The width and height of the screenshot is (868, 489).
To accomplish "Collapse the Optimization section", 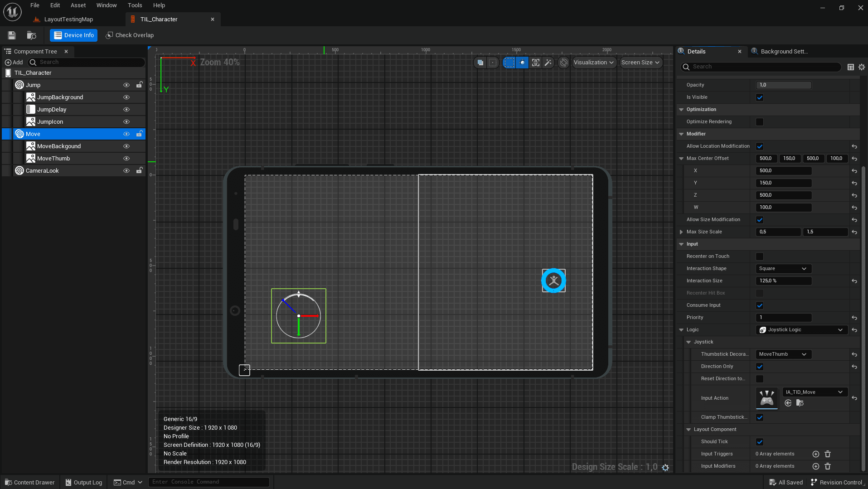I will [x=681, y=110].
